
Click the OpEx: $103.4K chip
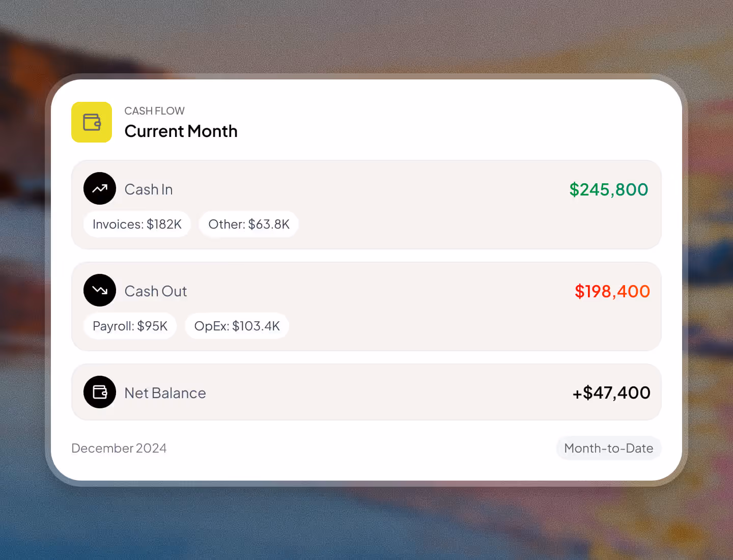(x=236, y=326)
